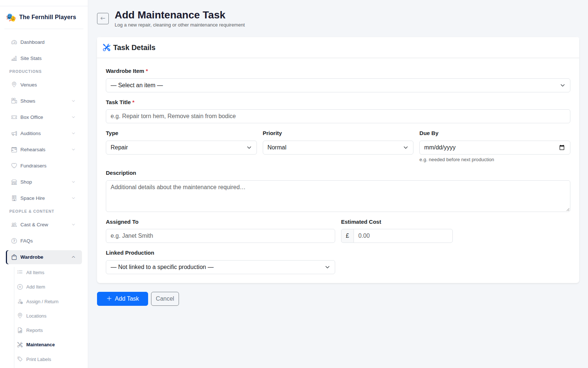Click the Add Task button
588x368 pixels.
(x=122, y=299)
